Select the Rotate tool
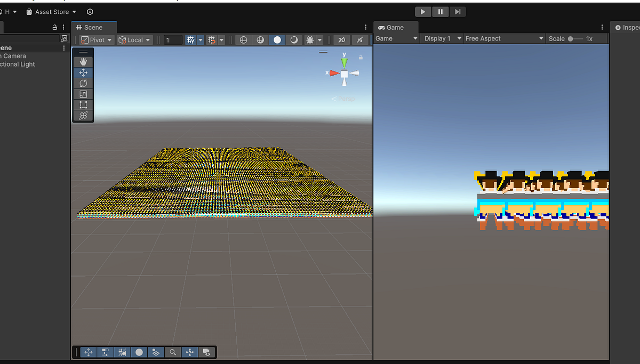Viewport: 640px width, 364px height. pos(83,83)
